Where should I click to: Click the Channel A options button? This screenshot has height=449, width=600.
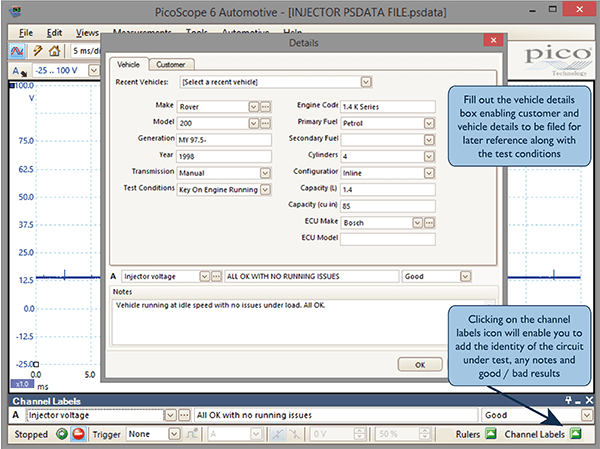click(19, 71)
